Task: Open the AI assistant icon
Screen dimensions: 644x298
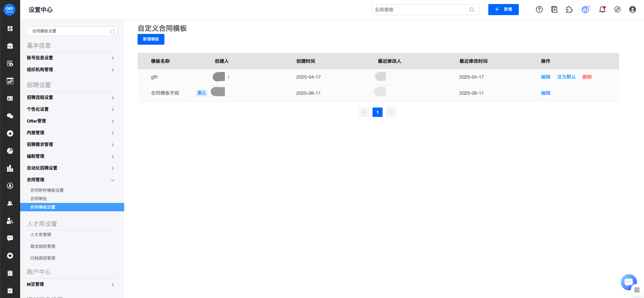Action: pyautogui.click(x=586, y=10)
